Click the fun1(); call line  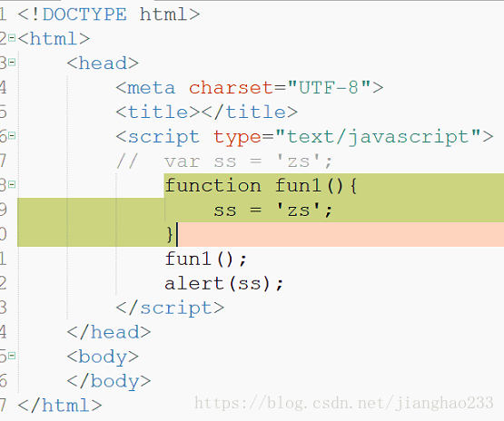click(x=206, y=259)
